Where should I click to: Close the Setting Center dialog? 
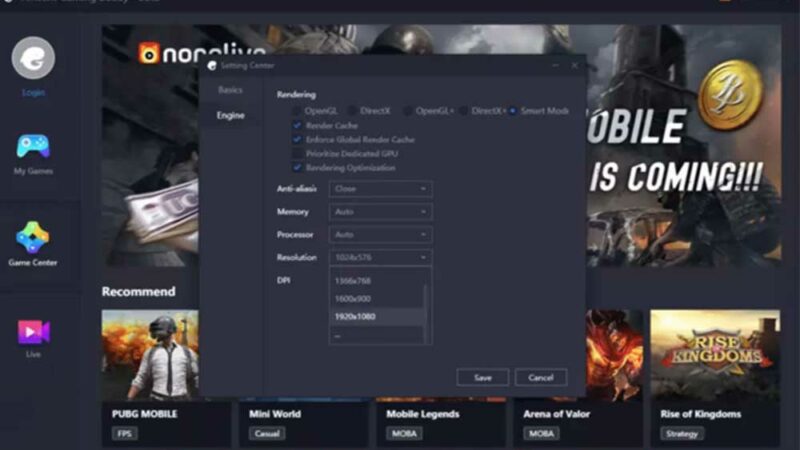click(x=574, y=65)
